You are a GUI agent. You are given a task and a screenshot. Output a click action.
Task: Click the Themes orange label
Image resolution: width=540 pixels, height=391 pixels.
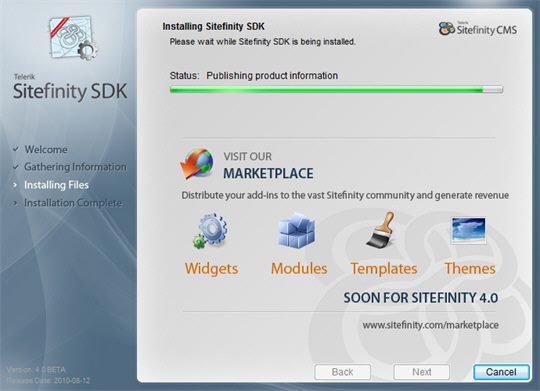tap(470, 269)
